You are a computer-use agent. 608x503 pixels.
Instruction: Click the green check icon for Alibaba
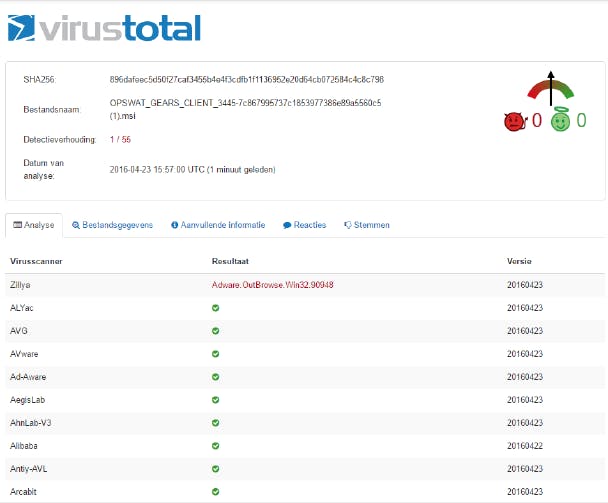click(x=216, y=446)
